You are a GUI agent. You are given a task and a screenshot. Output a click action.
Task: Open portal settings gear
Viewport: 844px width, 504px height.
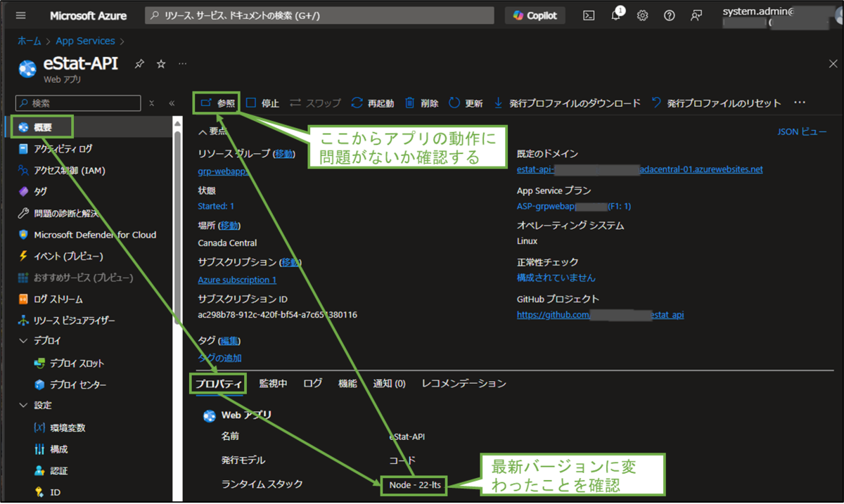click(642, 15)
